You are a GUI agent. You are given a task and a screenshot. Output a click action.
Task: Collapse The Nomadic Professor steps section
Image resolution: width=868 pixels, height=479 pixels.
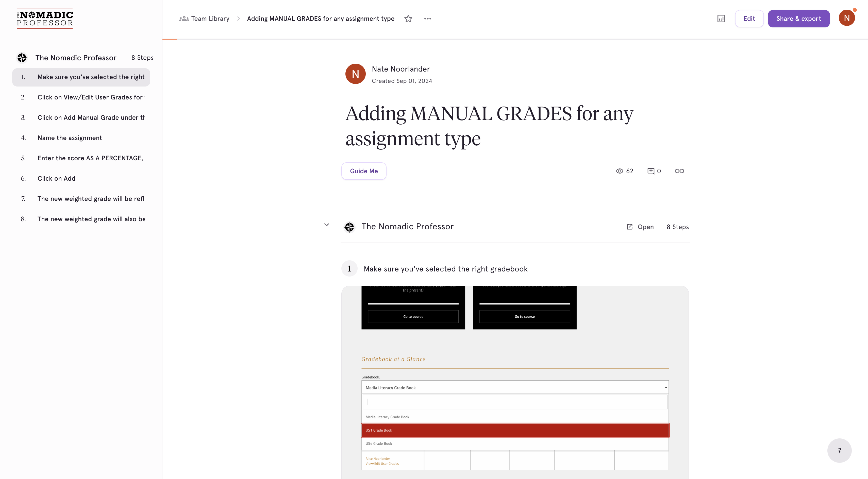[326, 225]
